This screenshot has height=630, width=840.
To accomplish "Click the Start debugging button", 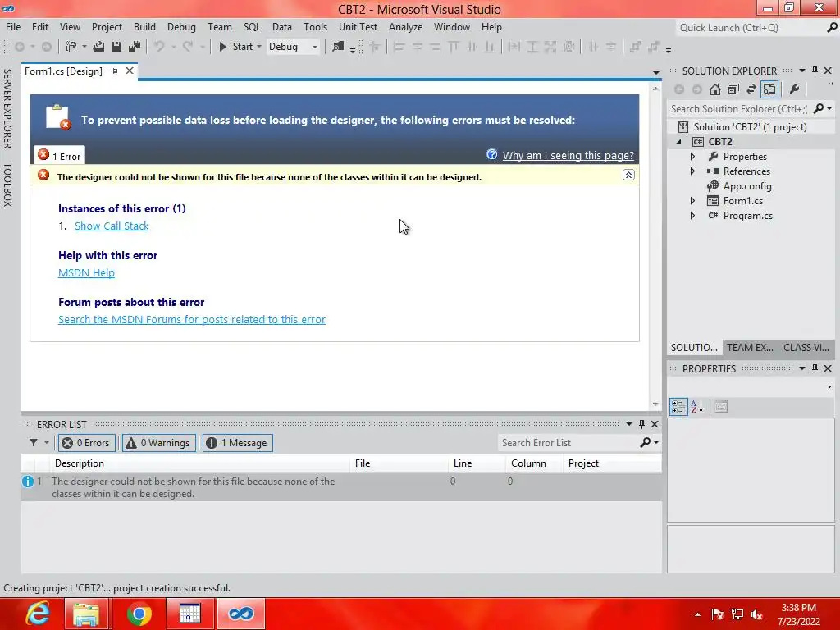I will click(236, 47).
